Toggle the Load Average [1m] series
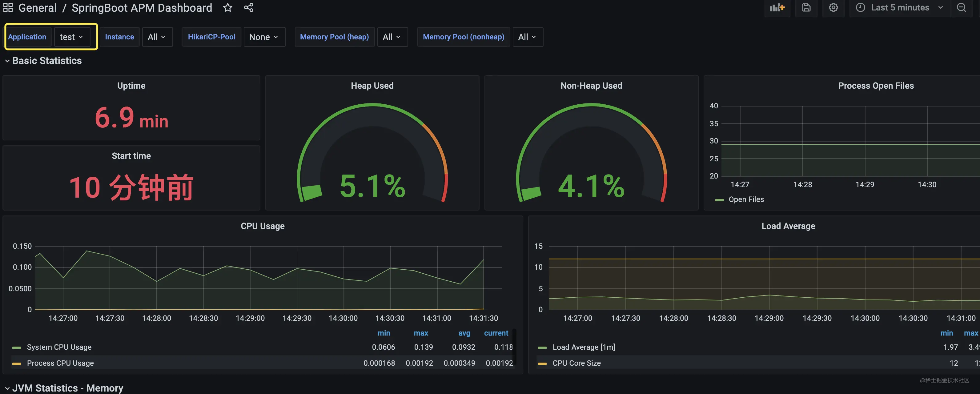980x394 pixels. 584,347
